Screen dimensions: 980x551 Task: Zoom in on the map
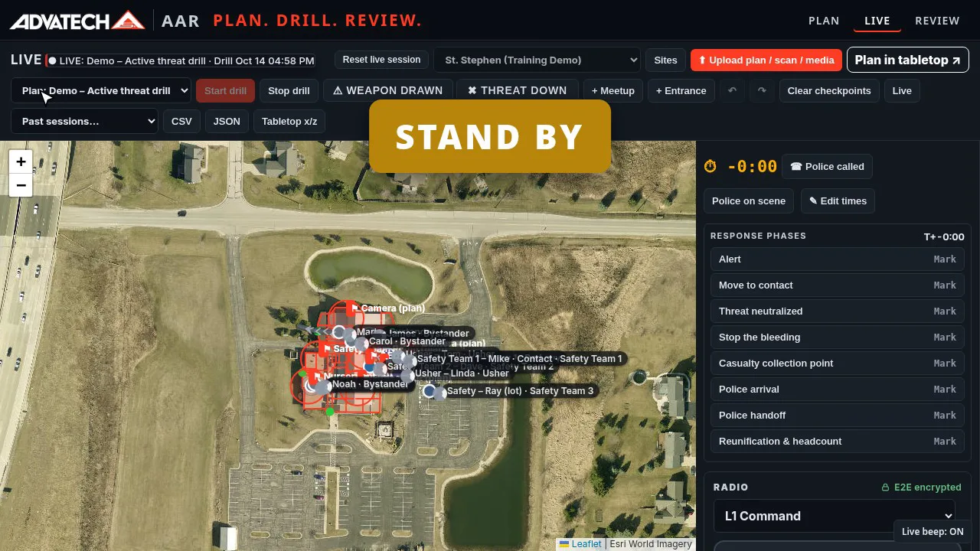click(x=21, y=161)
